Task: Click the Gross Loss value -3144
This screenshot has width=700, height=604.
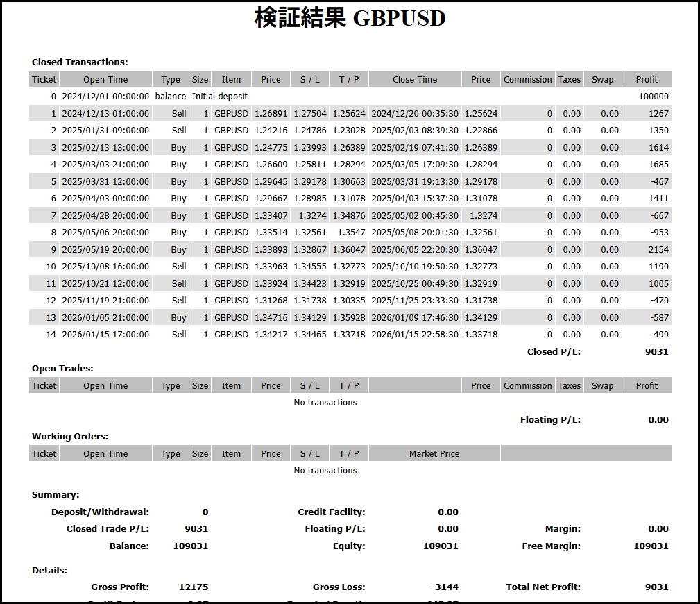Action: click(444, 587)
